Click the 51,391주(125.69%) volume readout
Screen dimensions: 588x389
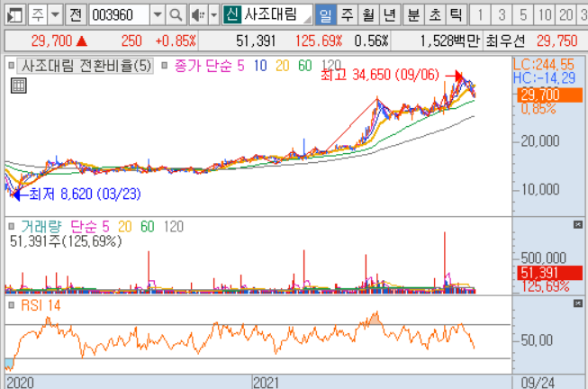[66, 241]
